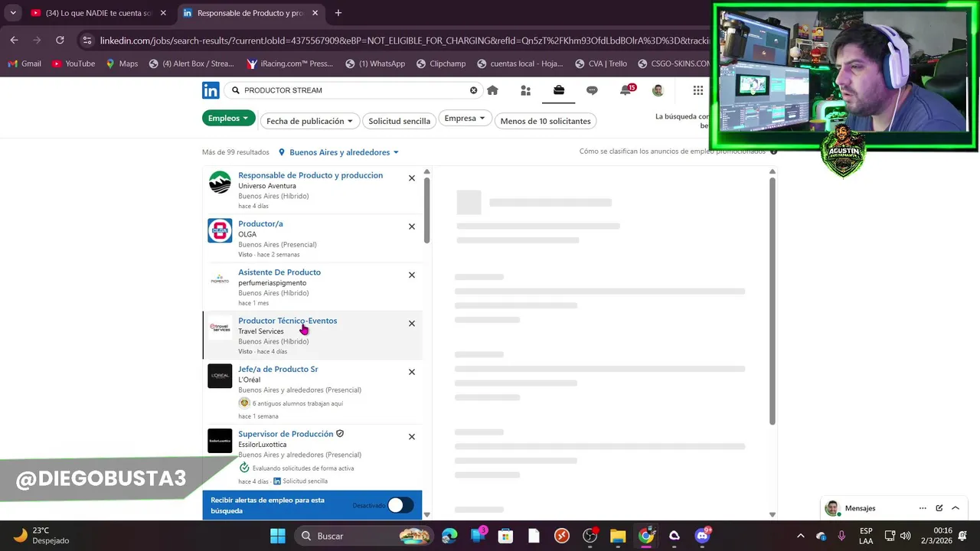Click the EssilorLuxottica company logo

pos(220,441)
